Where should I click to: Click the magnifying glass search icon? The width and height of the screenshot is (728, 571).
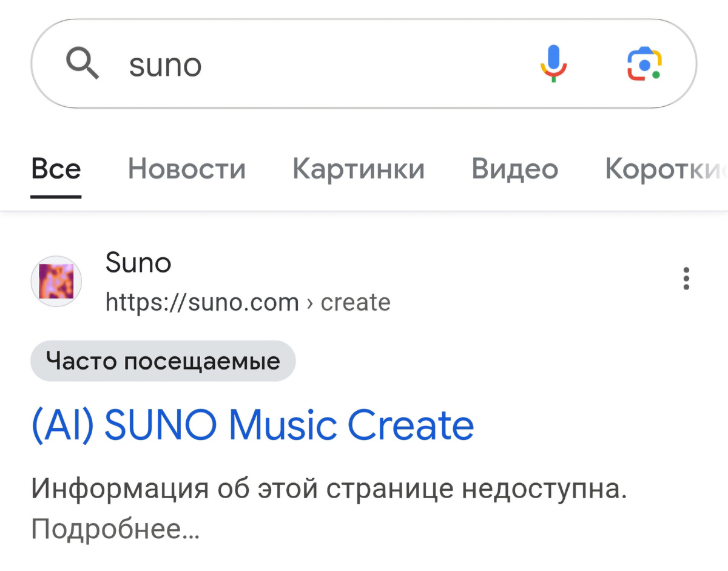click(83, 63)
